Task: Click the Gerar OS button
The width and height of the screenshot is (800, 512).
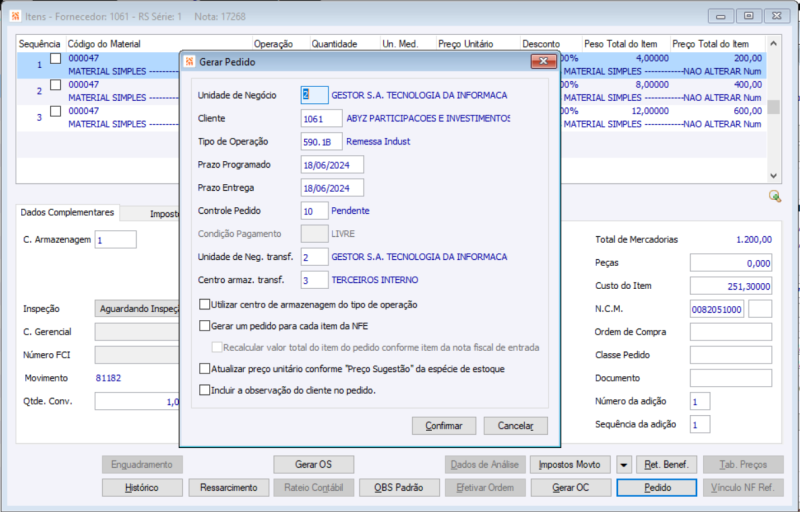Action: (313, 465)
